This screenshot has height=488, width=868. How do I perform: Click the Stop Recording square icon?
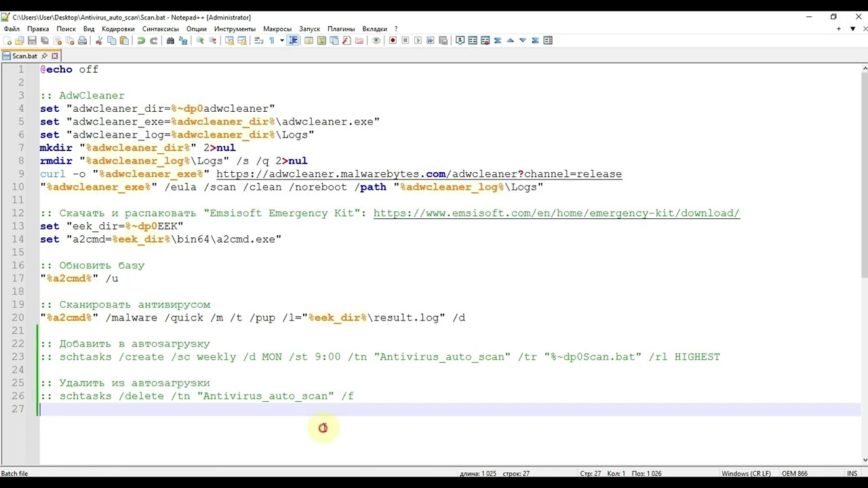pos(405,41)
